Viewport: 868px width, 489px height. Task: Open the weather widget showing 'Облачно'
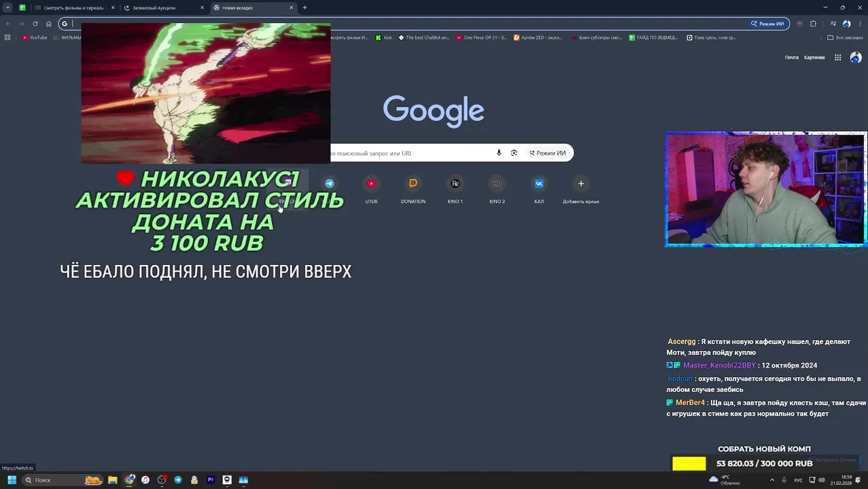click(725, 480)
